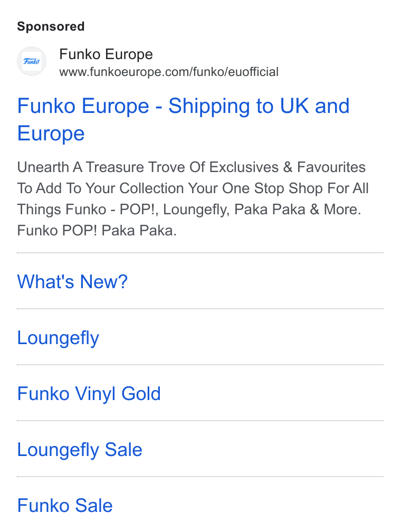Click the Unearth A Treasure Trove description line
The height and width of the screenshot is (532, 401).
coord(192,167)
